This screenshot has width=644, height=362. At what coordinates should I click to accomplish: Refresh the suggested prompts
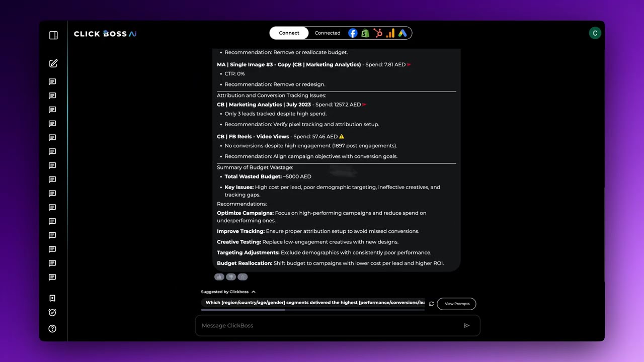point(431,304)
